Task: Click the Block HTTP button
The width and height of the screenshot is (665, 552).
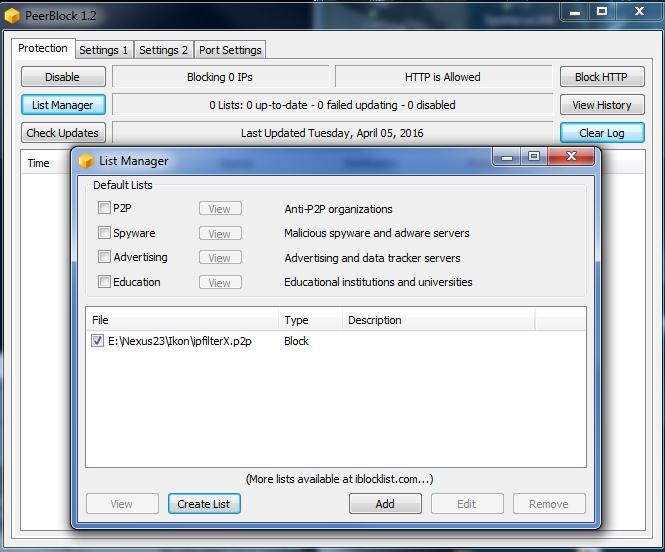Action: [602, 77]
